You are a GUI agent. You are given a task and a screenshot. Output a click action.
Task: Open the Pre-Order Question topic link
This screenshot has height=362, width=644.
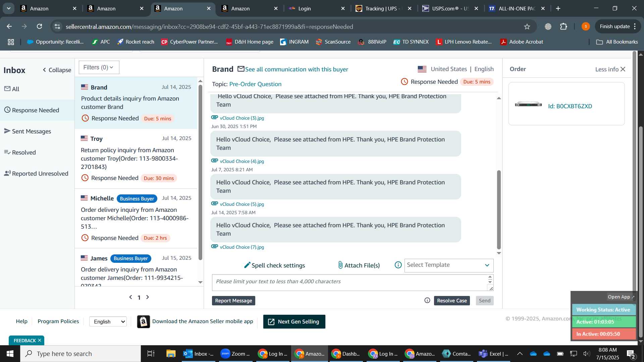255,84
